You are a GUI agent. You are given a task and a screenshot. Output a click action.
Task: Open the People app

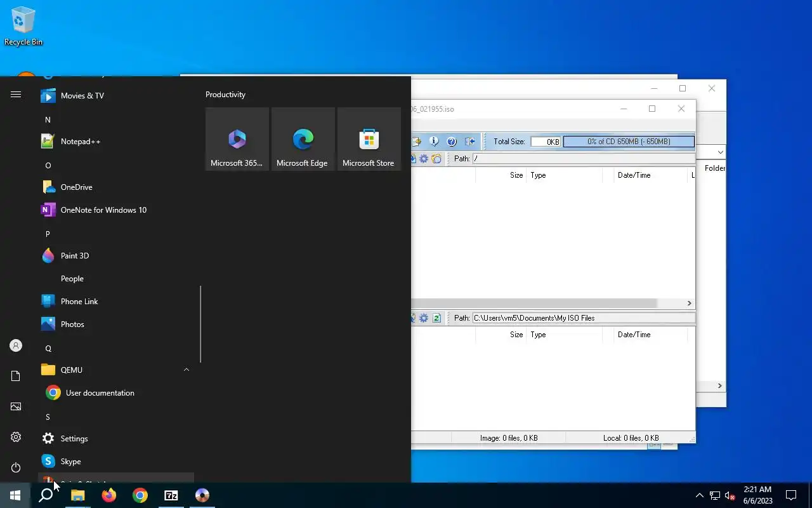point(115,279)
